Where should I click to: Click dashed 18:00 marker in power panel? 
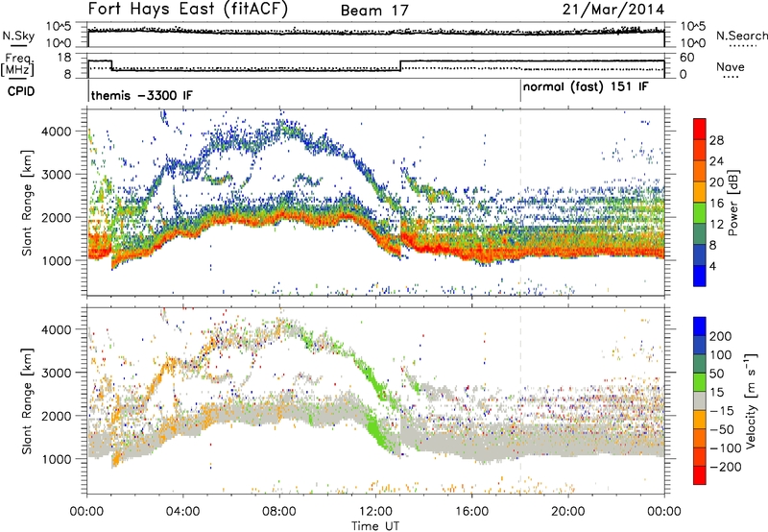(x=520, y=203)
